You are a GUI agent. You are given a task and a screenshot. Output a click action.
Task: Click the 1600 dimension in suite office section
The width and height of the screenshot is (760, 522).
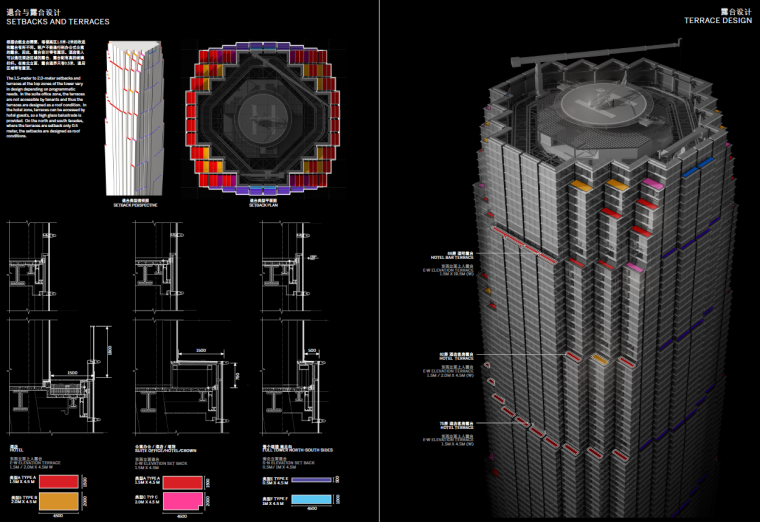pos(201,351)
